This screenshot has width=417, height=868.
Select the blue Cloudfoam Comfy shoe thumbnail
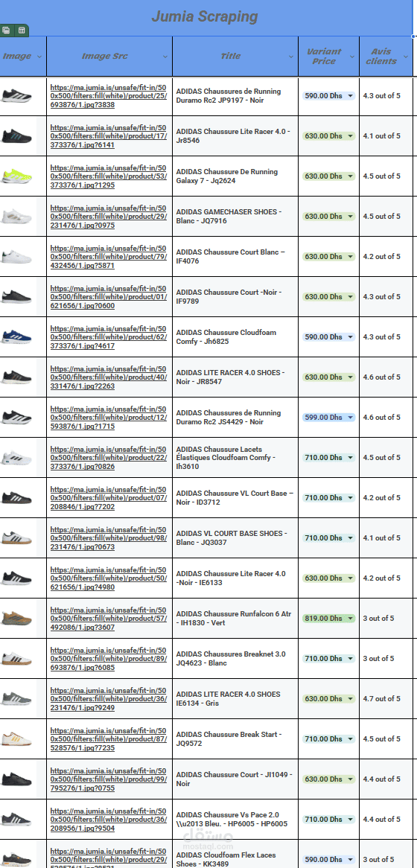[16, 337]
